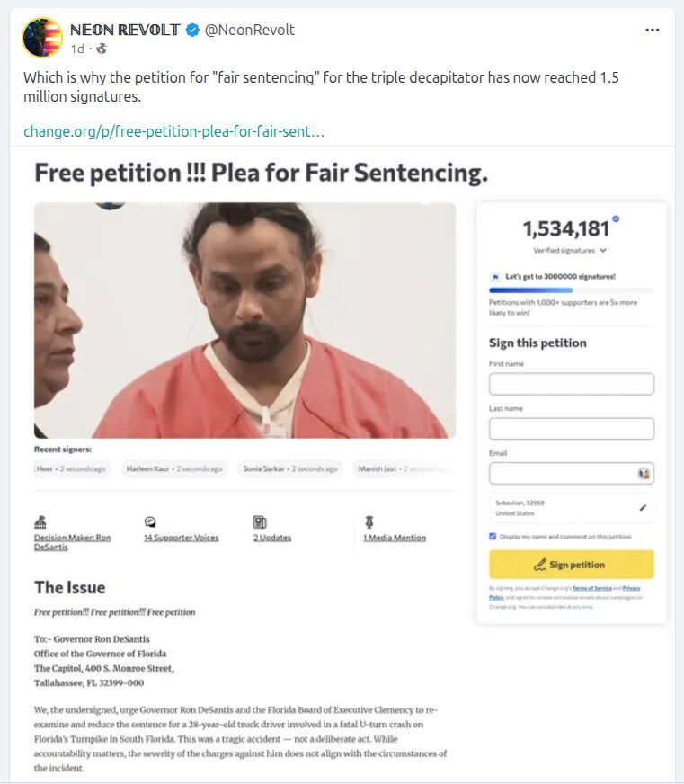This screenshot has width=684, height=784.
Task: Open the @NeonRevolt handle link
Action: (250, 30)
